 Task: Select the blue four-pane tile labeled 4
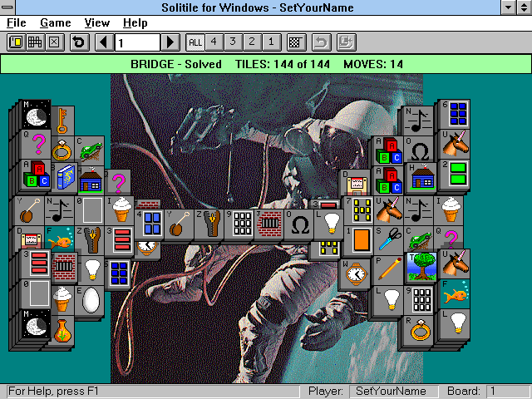click(x=150, y=224)
